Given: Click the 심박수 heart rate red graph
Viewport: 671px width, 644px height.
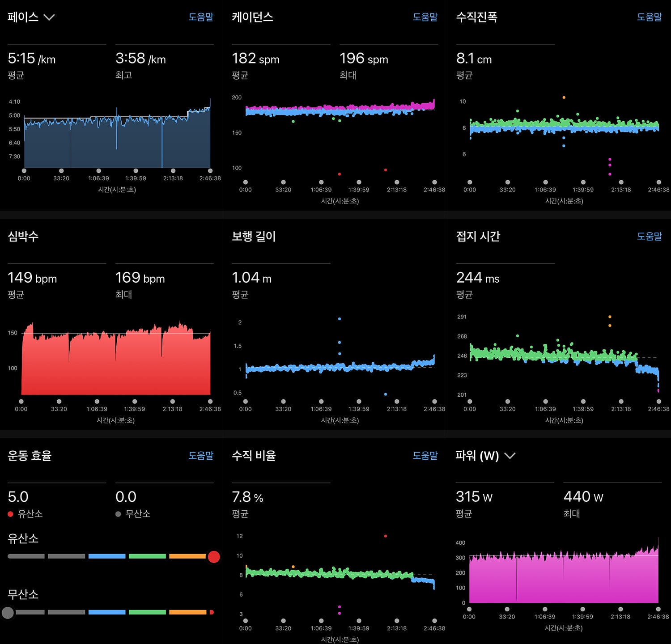Looking at the screenshot, I should point(116,362).
